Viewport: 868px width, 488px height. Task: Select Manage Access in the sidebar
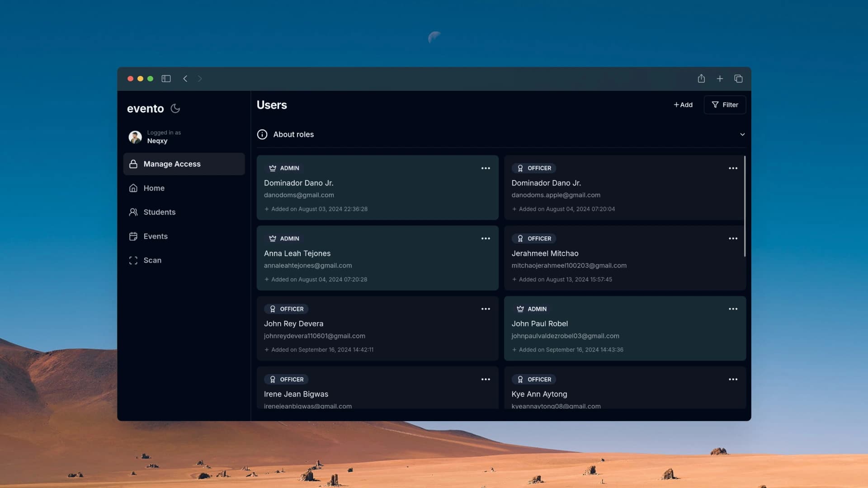[x=172, y=164]
